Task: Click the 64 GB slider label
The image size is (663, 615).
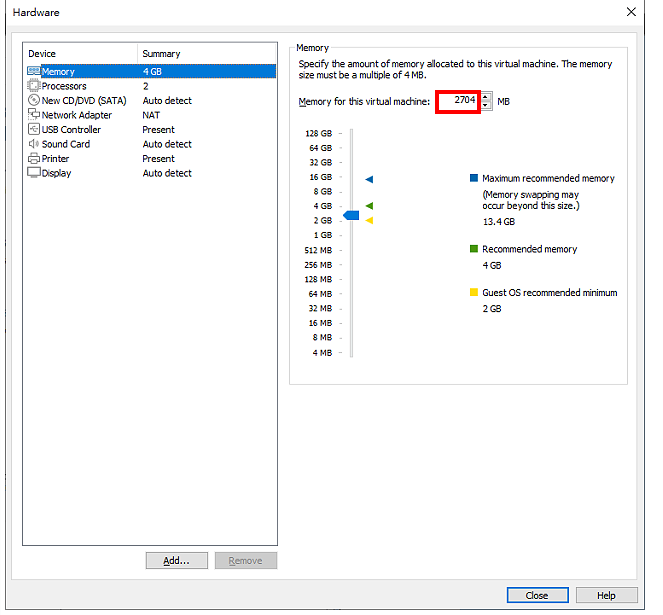Action: pyautogui.click(x=321, y=148)
